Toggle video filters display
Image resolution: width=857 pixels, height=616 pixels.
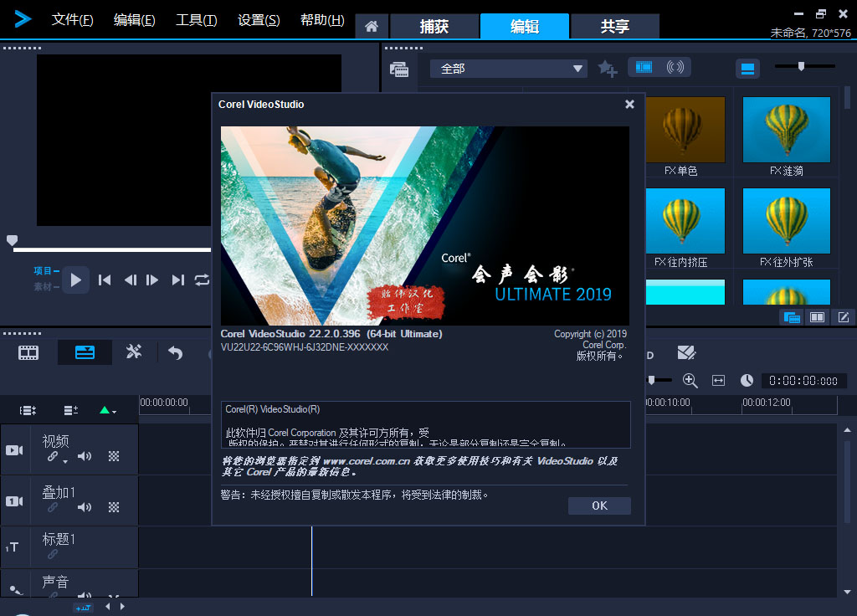644,67
